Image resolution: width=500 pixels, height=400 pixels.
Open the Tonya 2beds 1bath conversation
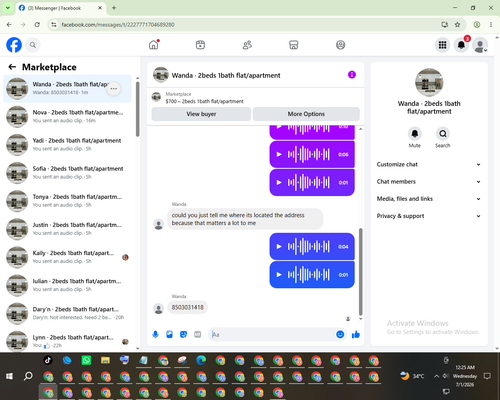67,201
